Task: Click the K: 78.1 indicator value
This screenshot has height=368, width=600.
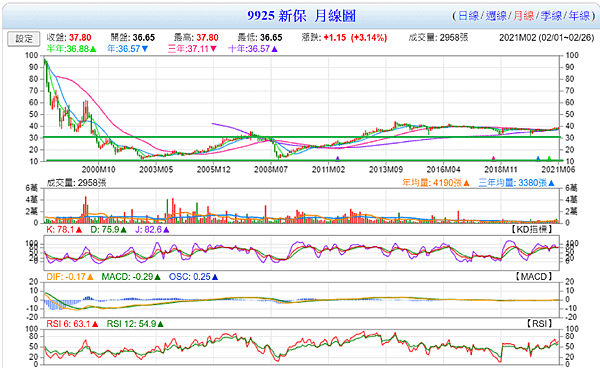Action: pos(64,230)
